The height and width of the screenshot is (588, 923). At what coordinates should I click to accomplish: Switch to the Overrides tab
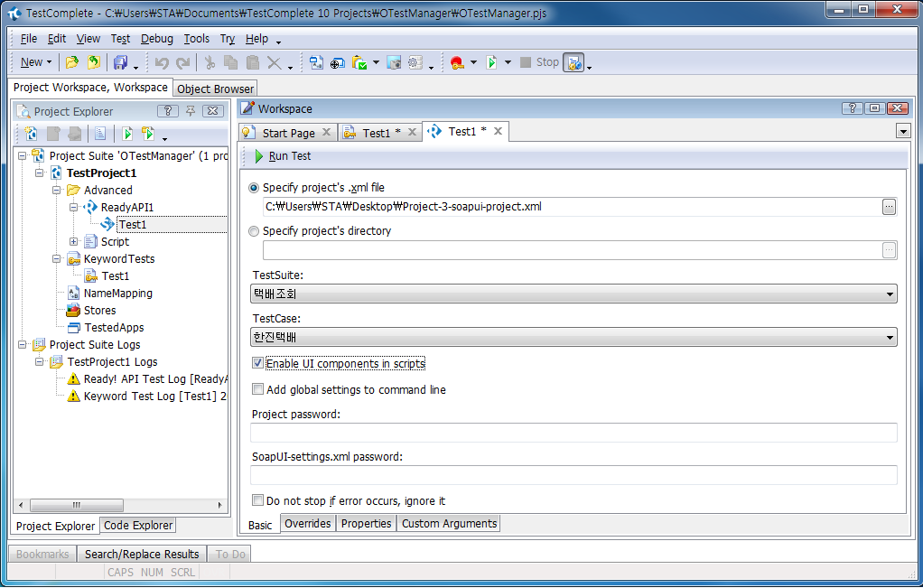(x=308, y=524)
